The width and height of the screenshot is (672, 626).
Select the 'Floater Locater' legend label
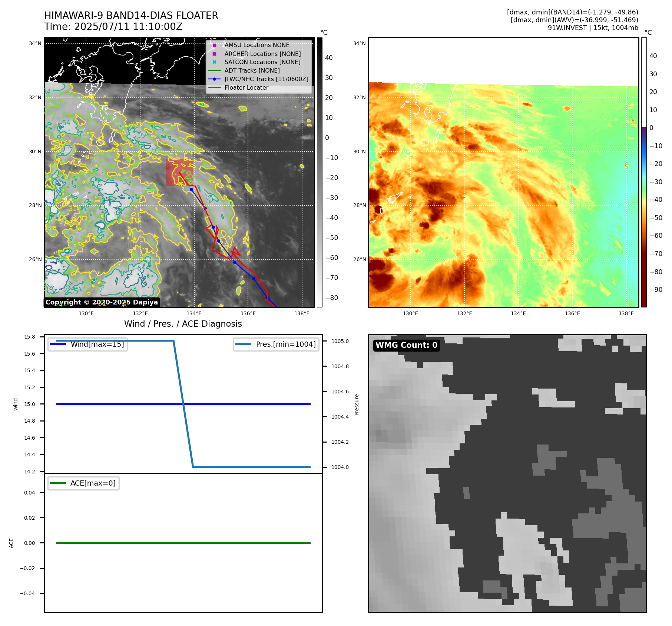(x=246, y=87)
